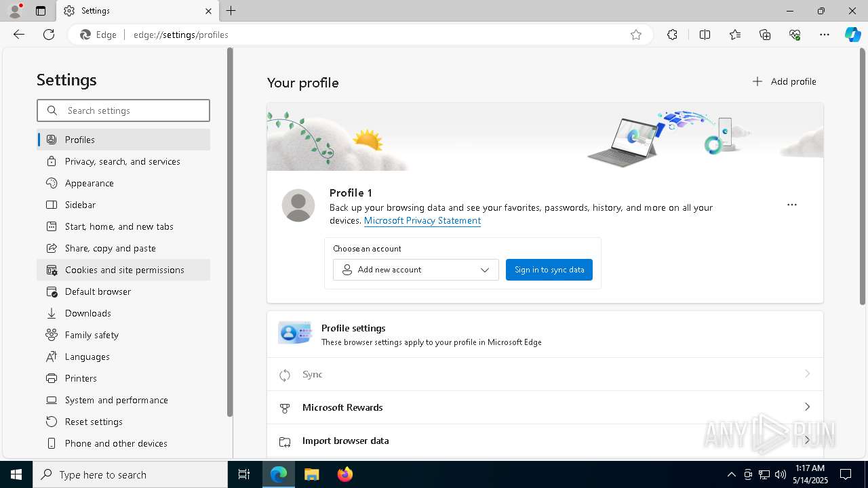Click the address bar URL

point(180,35)
